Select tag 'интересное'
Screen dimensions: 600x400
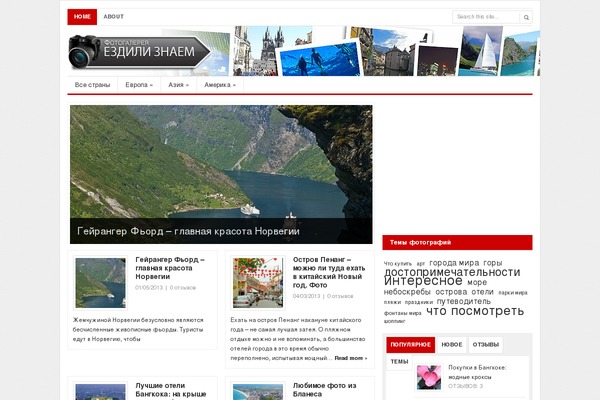coord(423,281)
